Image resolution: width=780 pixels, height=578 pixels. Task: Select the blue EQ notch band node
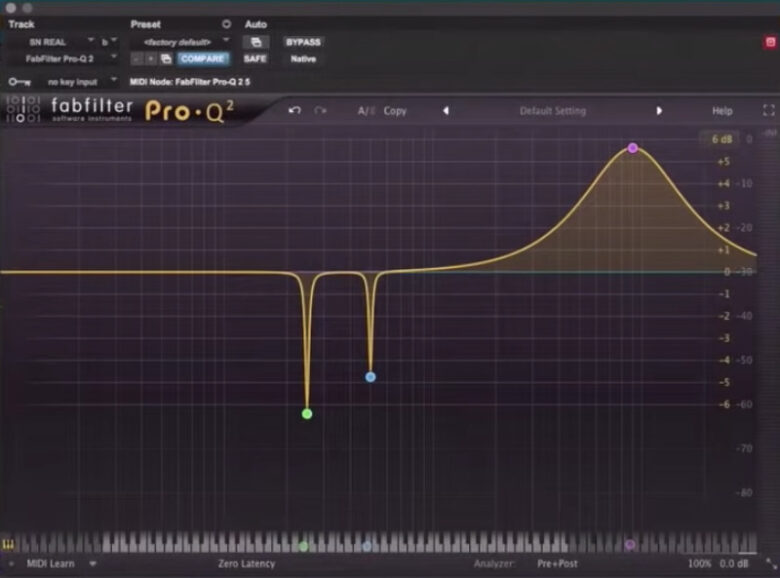370,377
